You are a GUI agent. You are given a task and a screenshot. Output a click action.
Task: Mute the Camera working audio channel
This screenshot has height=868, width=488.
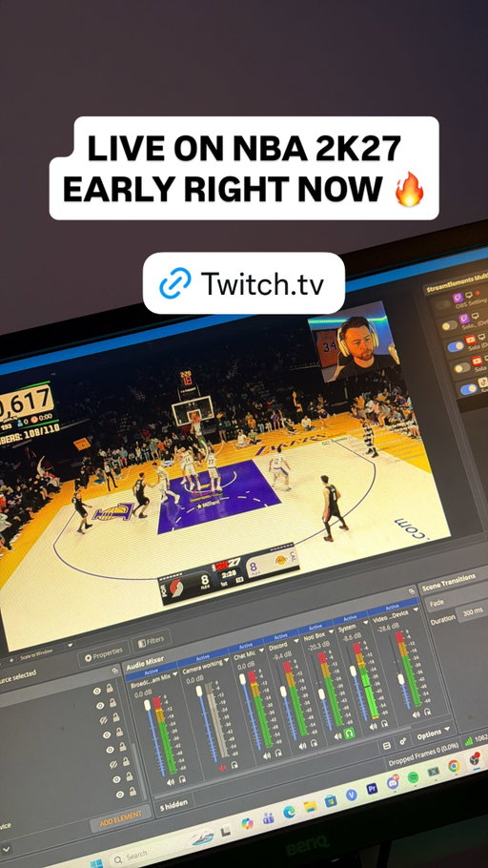222,769
